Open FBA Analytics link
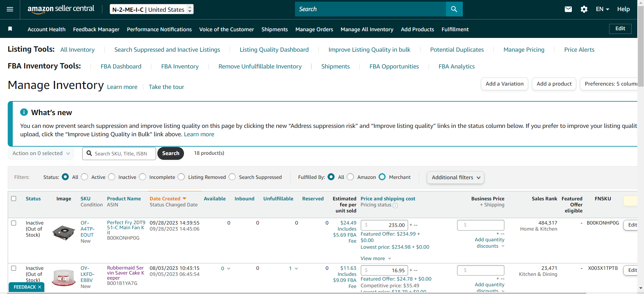Image resolution: width=644 pixels, height=294 pixels. pyautogui.click(x=457, y=66)
